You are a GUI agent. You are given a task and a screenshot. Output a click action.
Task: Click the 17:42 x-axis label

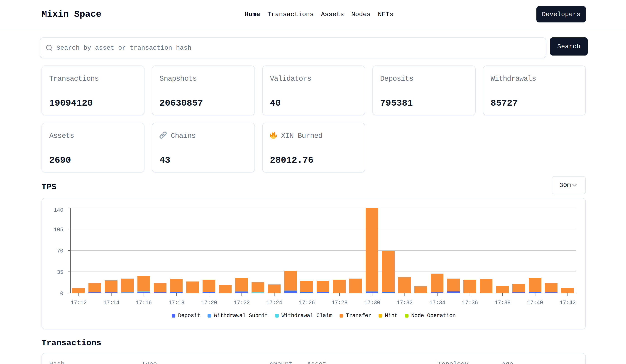568,302
